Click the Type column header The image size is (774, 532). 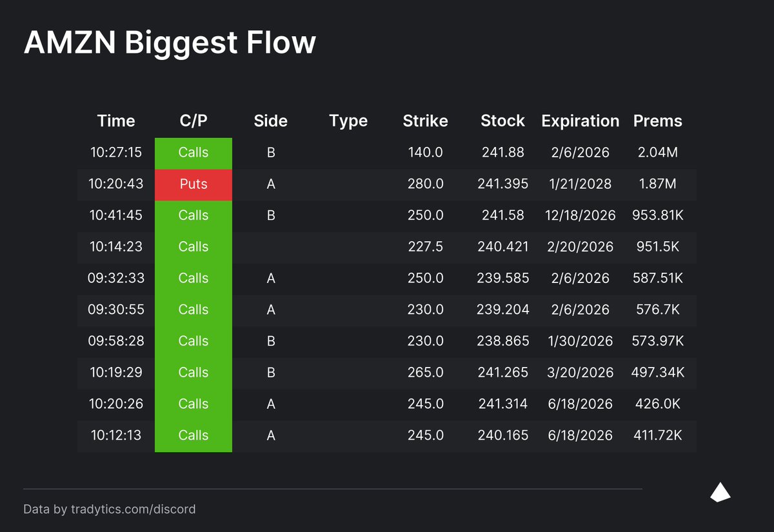pos(348,121)
